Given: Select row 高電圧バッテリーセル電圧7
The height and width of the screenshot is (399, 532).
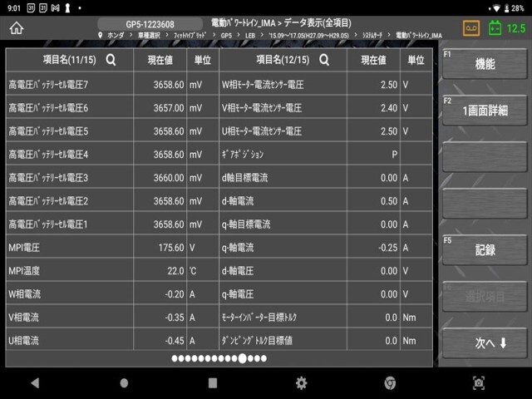Looking at the screenshot, I should (x=113, y=85).
